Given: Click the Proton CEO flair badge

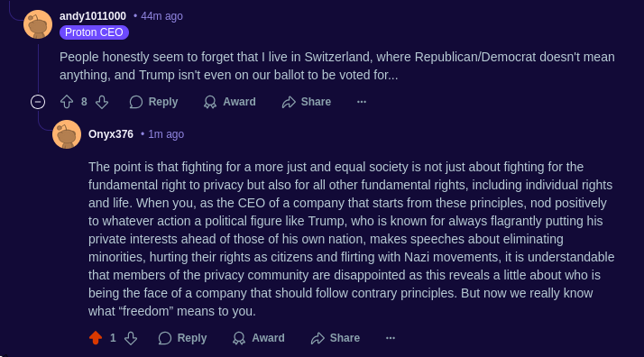Looking at the screenshot, I should click(x=94, y=32).
